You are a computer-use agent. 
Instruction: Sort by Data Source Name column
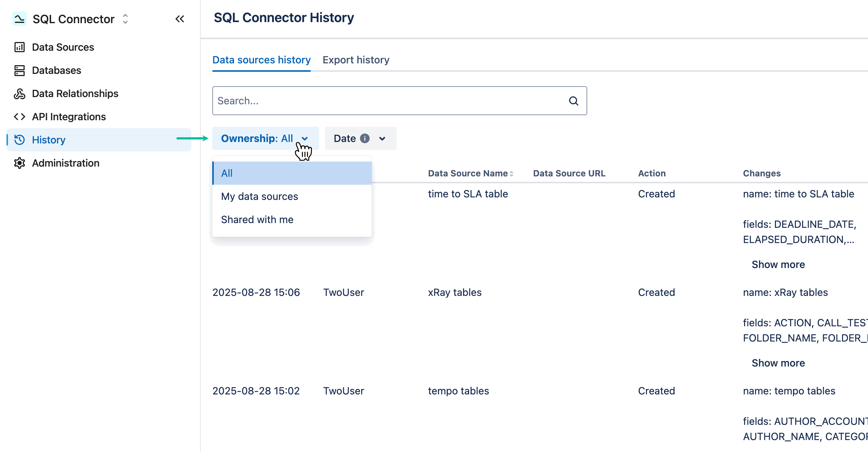tap(511, 173)
